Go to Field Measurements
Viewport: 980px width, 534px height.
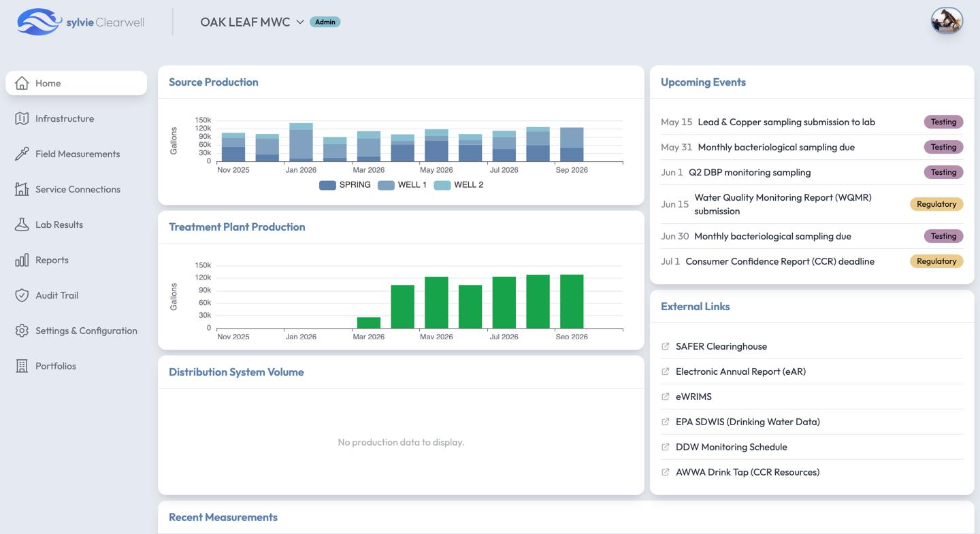coord(78,154)
